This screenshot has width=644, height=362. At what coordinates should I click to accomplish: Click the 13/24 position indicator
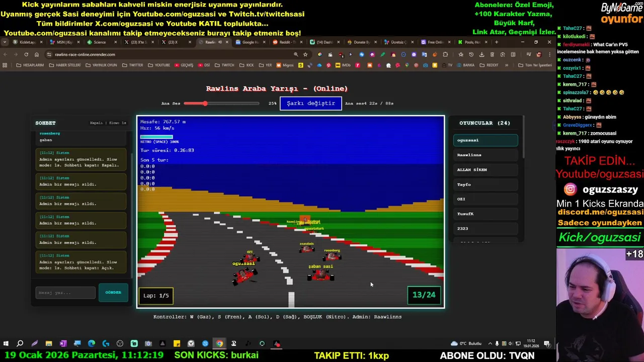[424, 295]
